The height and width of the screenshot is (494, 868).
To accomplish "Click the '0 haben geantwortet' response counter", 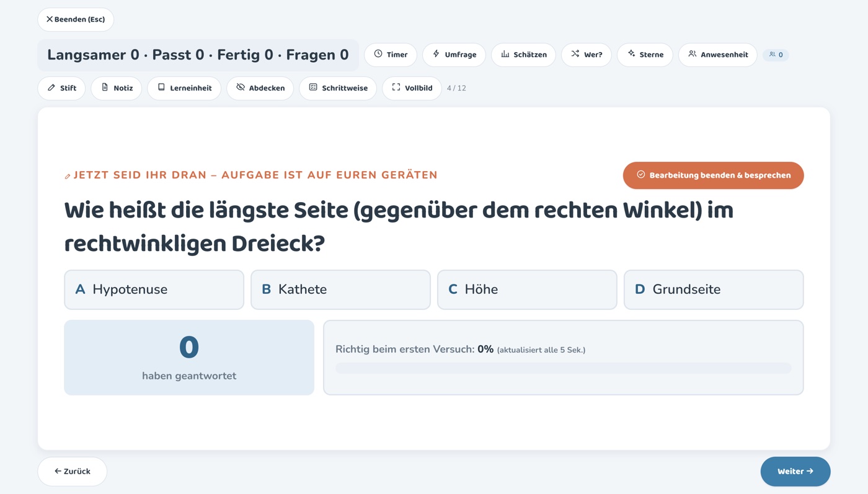I will (x=189, y=358).
